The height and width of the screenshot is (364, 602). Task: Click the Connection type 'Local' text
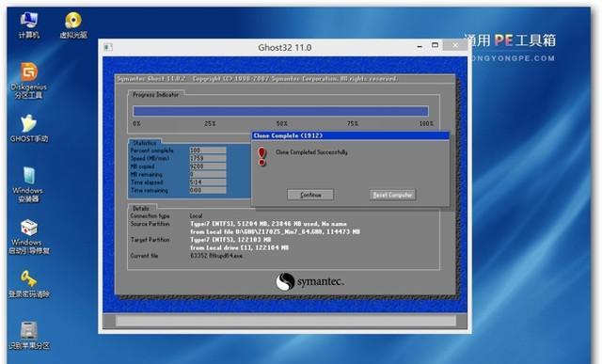pyautogui.click(x=196, y=215)
